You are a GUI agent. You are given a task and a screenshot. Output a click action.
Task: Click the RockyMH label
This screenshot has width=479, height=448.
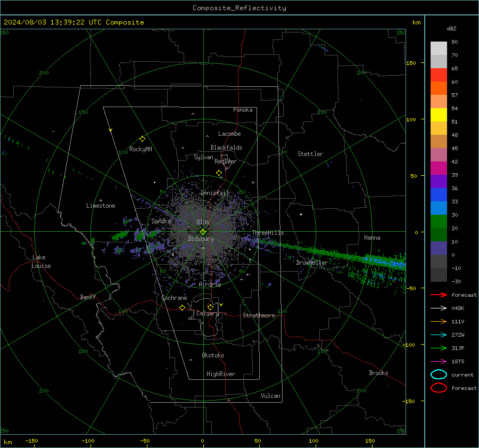141,149
